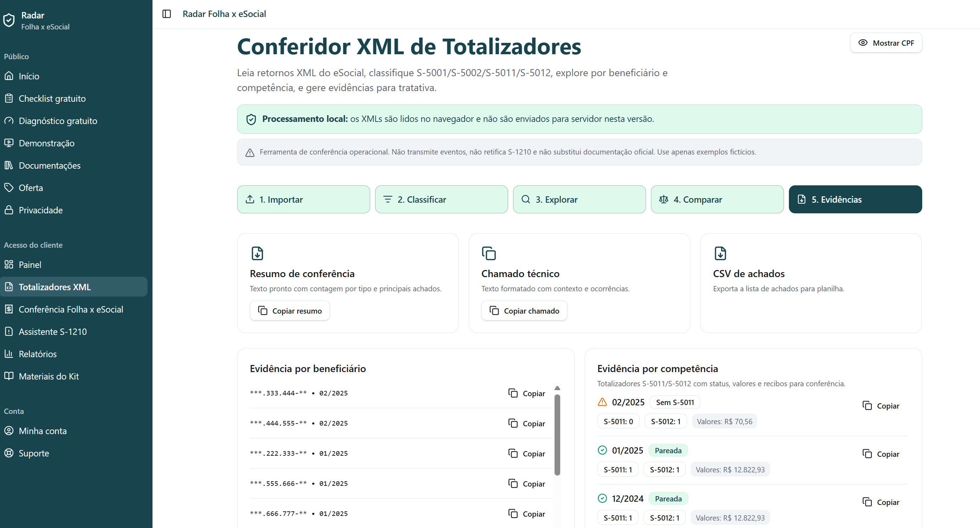
Task: Click the Assistente S-1210 icon
Action: coord(9,331)
